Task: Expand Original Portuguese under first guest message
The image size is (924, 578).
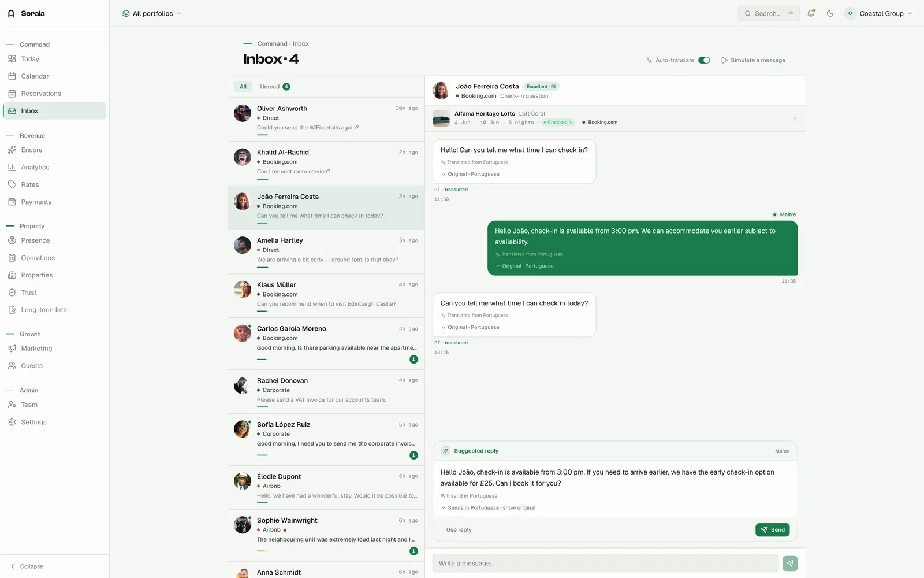Action: click(470, 174)
